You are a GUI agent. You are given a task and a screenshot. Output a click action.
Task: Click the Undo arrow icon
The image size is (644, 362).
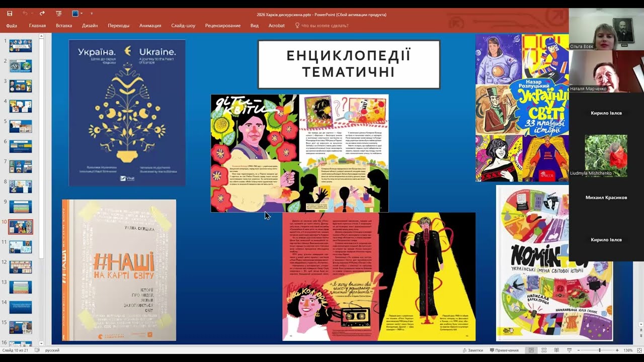[x=25, y=14]
